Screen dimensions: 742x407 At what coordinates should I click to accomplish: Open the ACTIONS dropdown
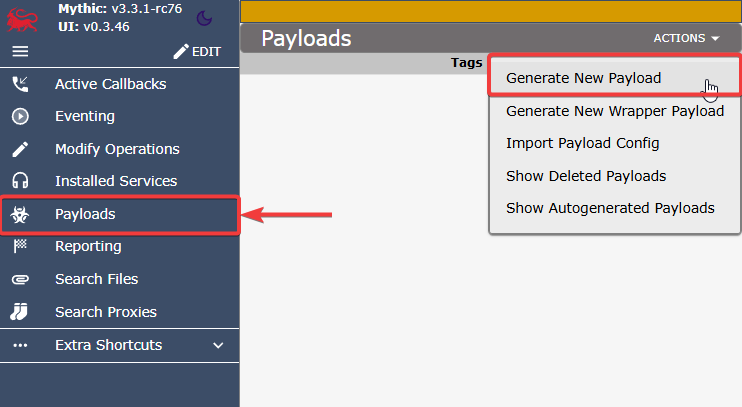686,38
